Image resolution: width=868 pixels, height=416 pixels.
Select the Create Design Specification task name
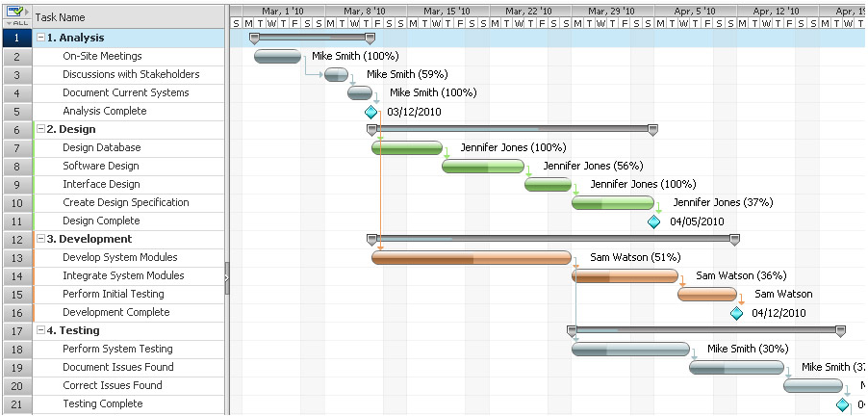126,202
